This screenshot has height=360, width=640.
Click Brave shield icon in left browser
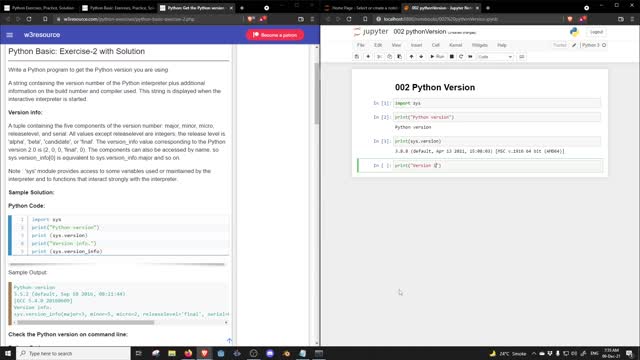tap(251, 19)
